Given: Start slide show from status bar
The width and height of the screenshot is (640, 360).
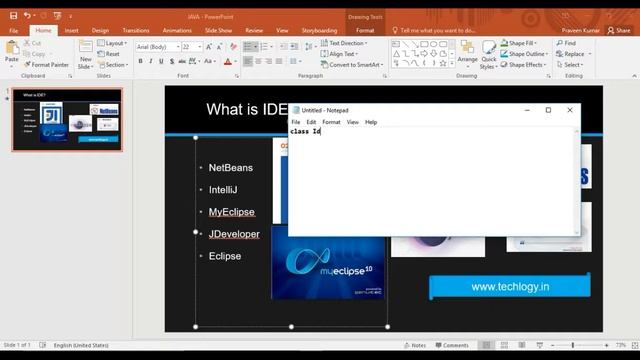Looking at the screenshot, I should (x=540, y=345).
